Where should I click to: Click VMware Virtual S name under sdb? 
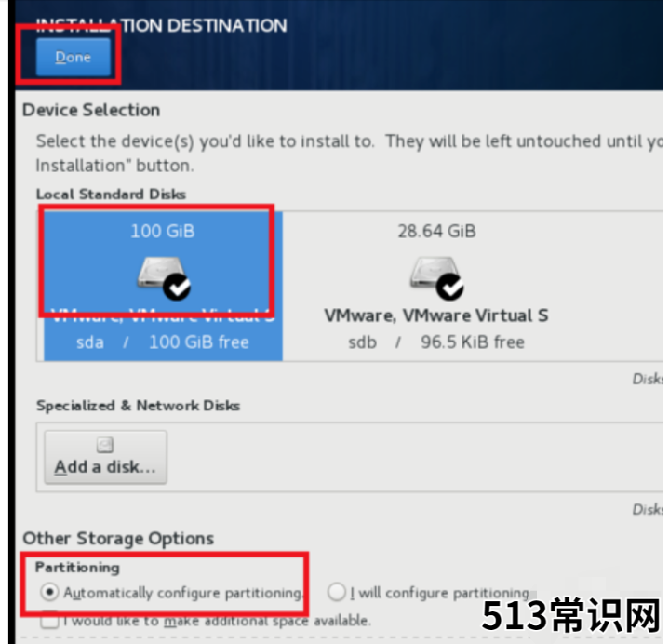tap(436, 315)
